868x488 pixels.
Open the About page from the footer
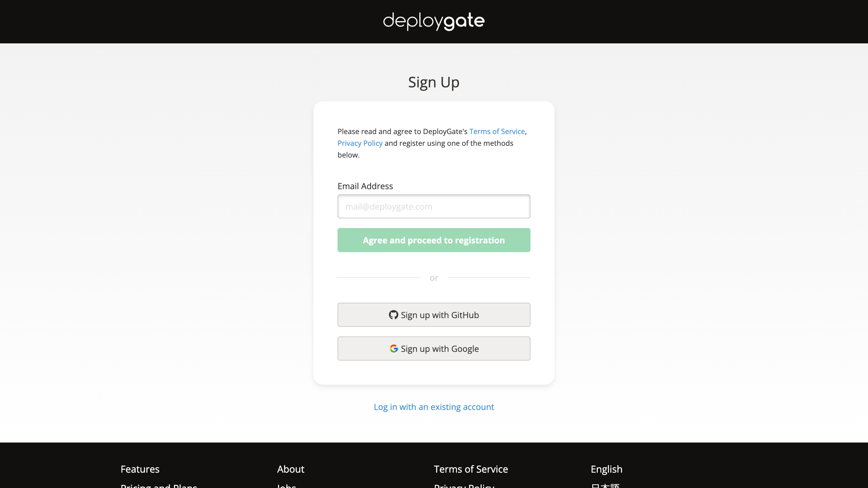pos(291,469)
